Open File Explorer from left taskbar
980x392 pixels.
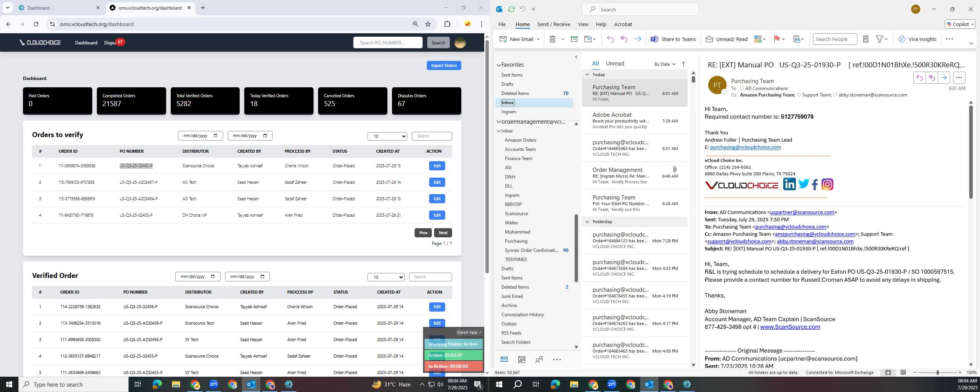(x=176, y=384)
